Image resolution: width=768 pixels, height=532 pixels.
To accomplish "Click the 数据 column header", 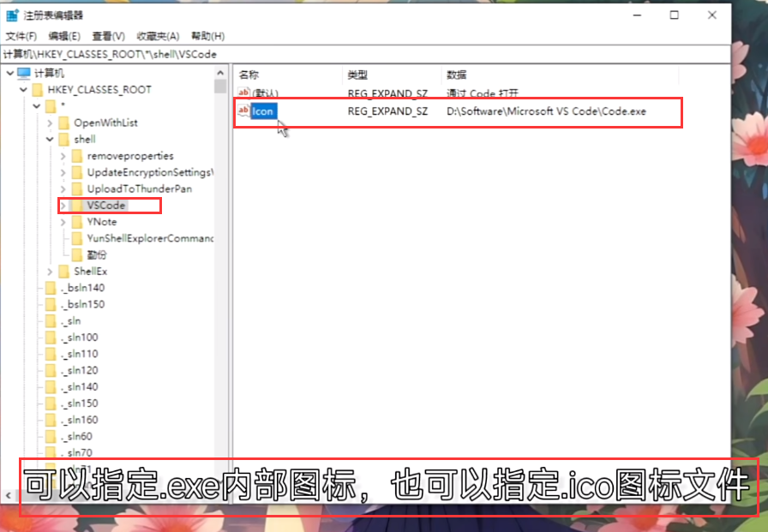I will coord(457,75).
